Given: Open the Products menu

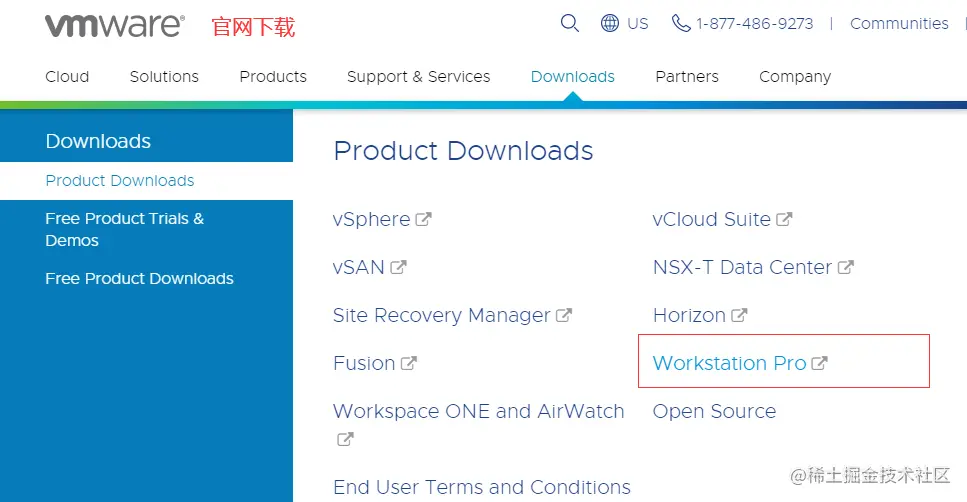Looking at the screenshot, I should coord(273,76).
